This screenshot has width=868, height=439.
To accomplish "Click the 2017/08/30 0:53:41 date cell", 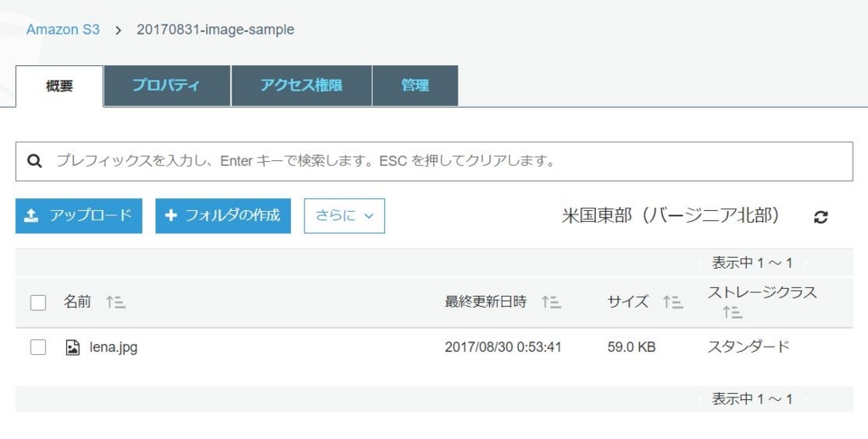I will [x=504, y=347].
